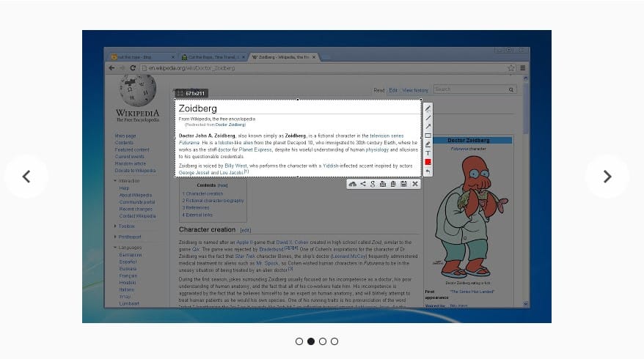
Task: Select the Lightshot straight line tool
Action: pyautogui.click(x=428, y=118)
